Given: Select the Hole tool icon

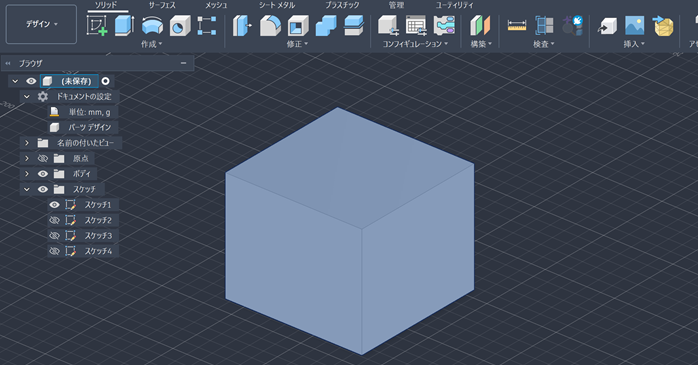Looking at the screenshot, I should click(x=180, y=25).
